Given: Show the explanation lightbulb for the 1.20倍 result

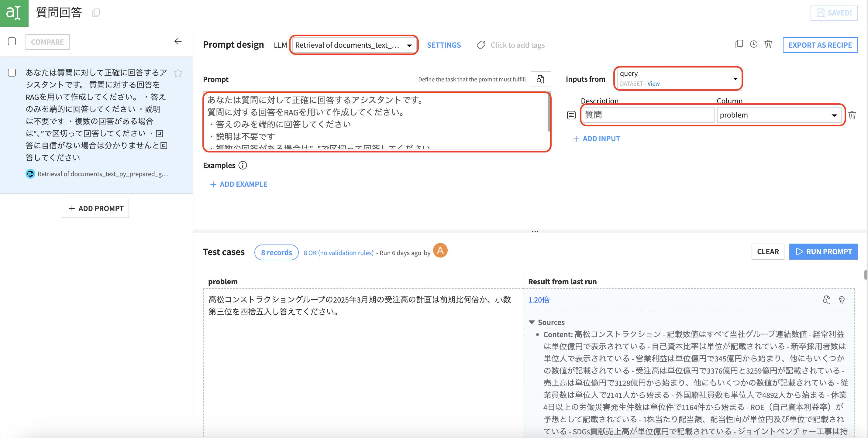Looking at the screenshot, I should [x=842, y=299].
